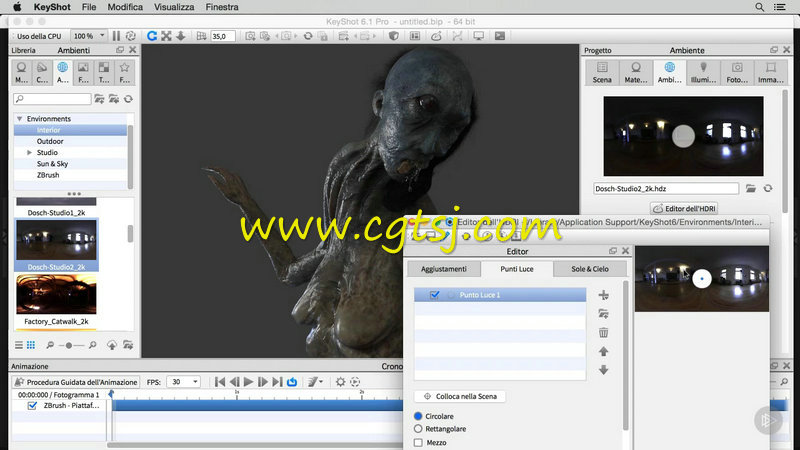Image resolution: width=800 pixels, height=450 pixels.
Task: Click the blue tumble camera icon
Action: coord(152,36)
